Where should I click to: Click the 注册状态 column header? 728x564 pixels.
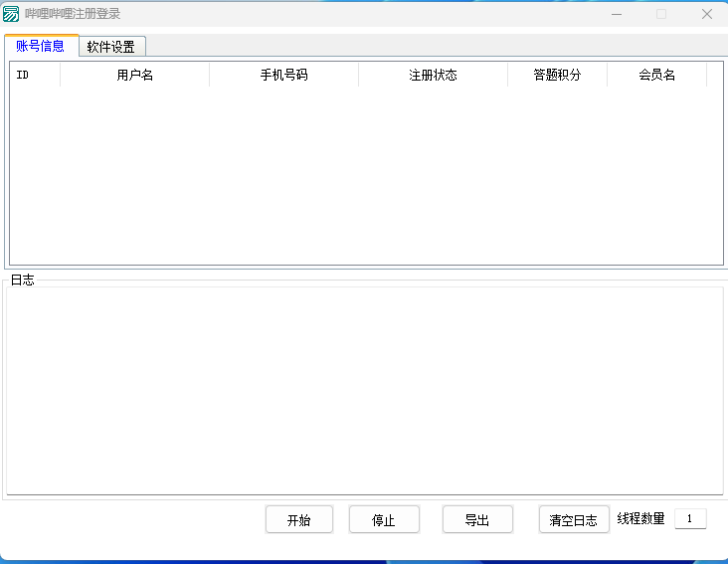click(x=433, y=76)
